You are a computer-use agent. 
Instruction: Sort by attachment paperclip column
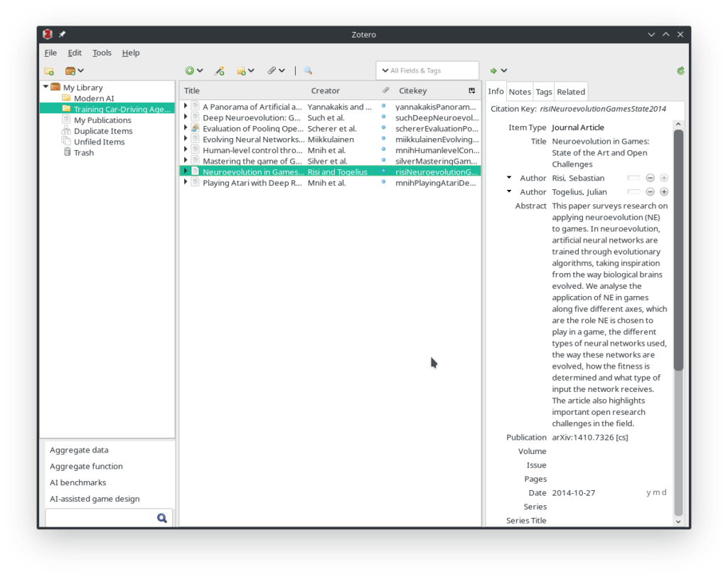point(385,90)
